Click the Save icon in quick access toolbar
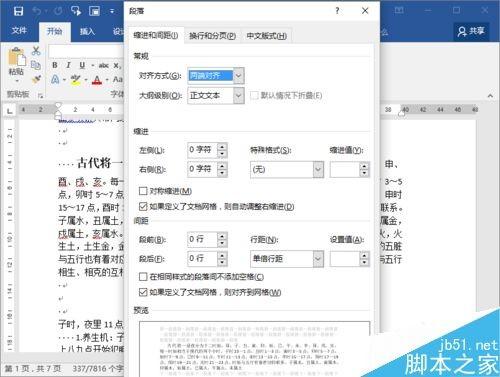 tap(18, 11)
